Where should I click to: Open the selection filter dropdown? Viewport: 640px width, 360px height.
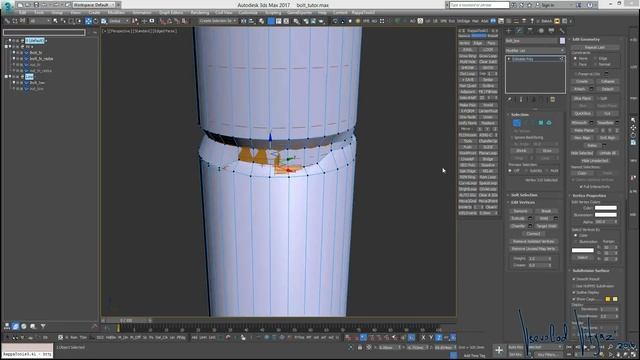pyautogui.click(x=39, y=21)
